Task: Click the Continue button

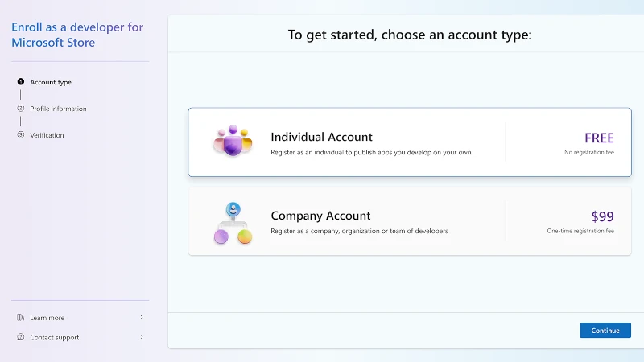Action: click(605, 331)
